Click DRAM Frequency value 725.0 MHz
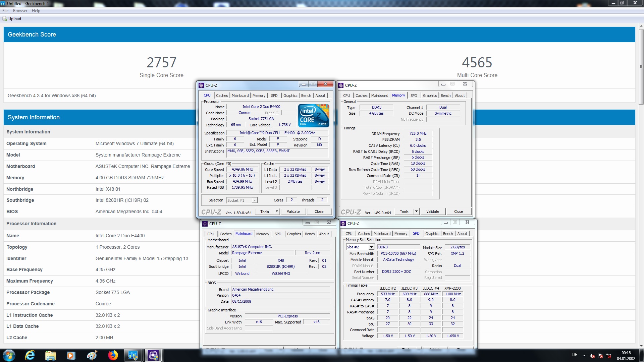Viewport: 644px width, 362px height. point(418,133)
